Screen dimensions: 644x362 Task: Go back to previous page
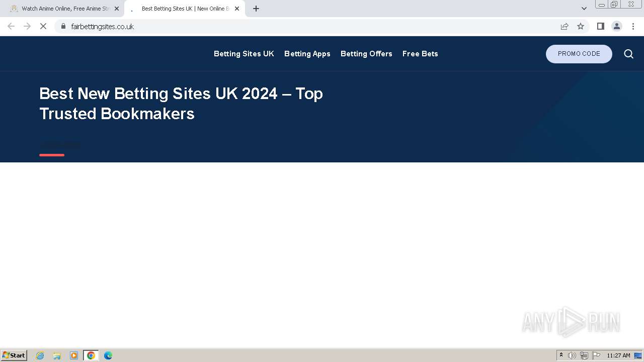point(11,26)
